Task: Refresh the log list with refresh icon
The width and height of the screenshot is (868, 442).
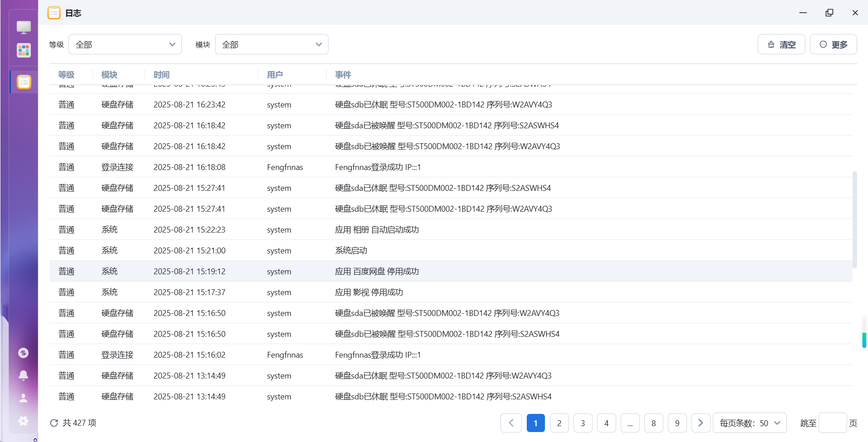Action: pyautogui.click(x=54, y=423)
